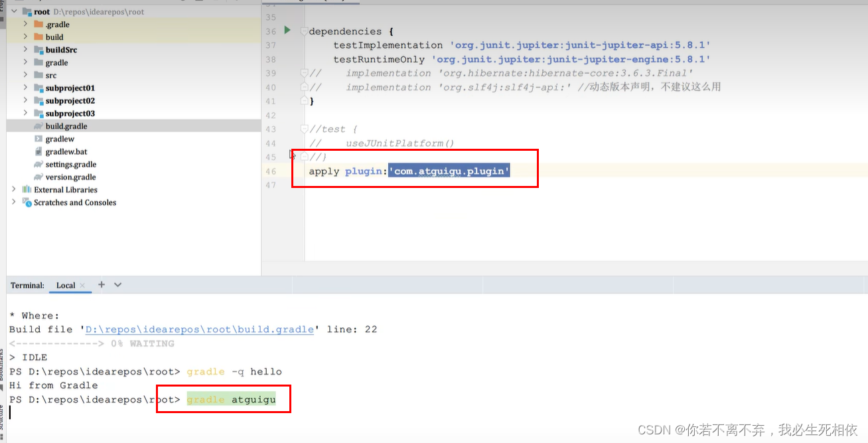This screenshot has width=868, height=443.
Task: Click the External Libraries icon
Action: coord(27,189)
